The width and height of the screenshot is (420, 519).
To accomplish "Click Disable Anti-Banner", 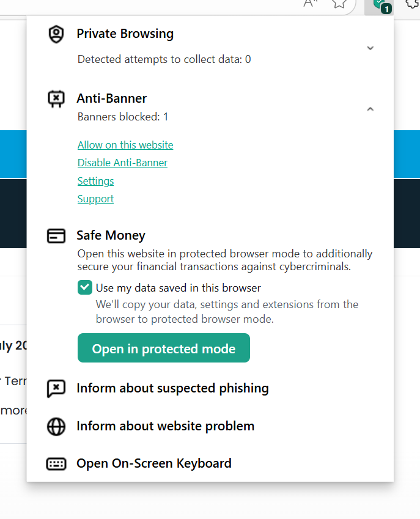I will (122, 163).
